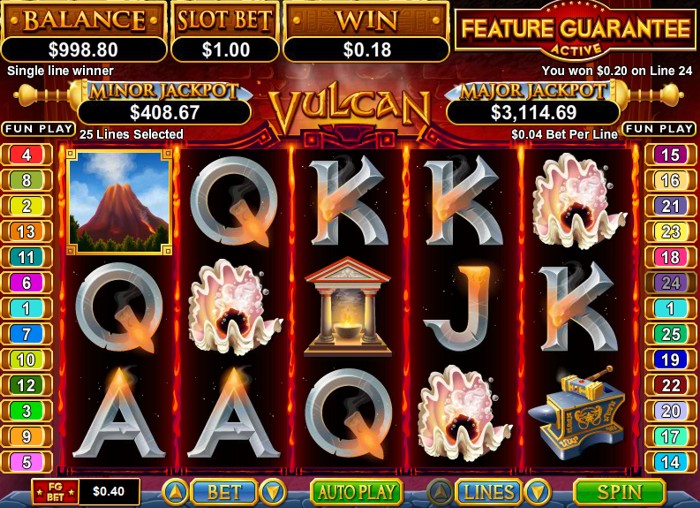Click the Feature Guarantee Active banner
This screenshot has height=508, width=700.
[576, 31]
